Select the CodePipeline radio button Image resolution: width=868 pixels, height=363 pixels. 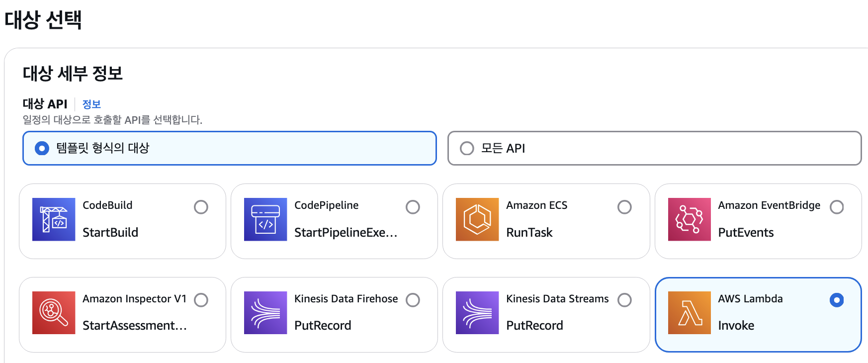click(x=413, y=207)
